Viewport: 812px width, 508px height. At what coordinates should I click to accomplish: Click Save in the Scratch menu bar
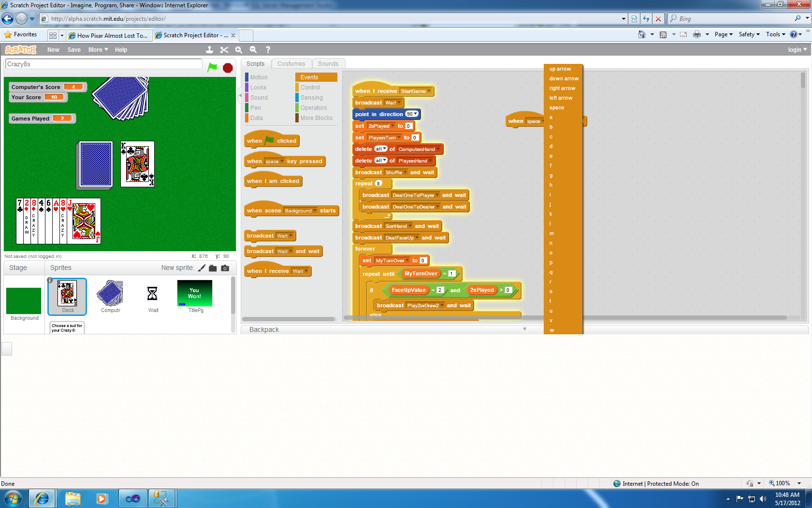74,50
